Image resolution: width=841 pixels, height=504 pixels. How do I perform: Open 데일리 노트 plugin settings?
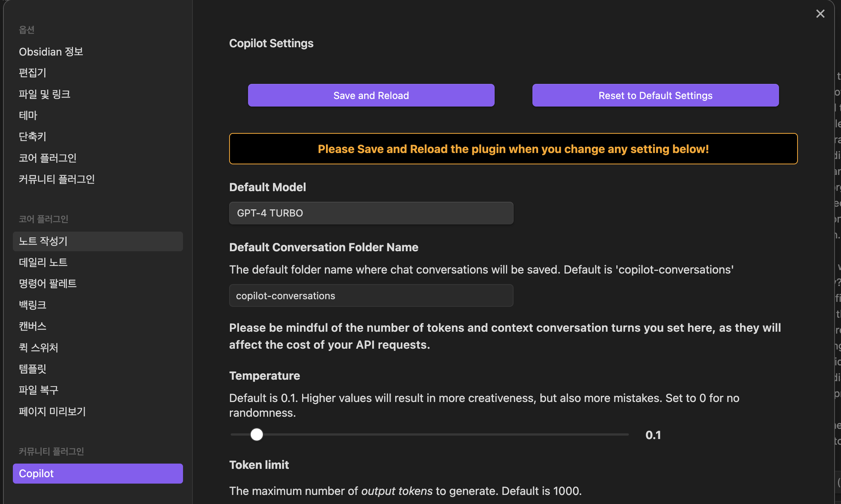43,262
